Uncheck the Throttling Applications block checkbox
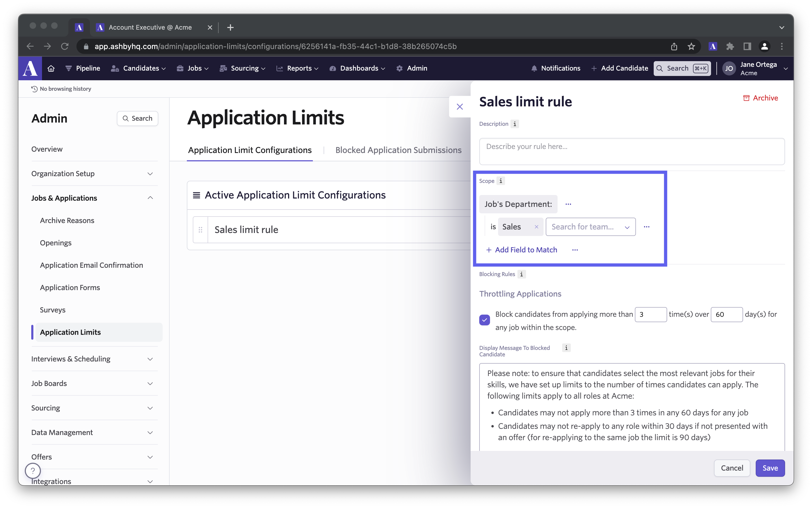 [484, 320]
